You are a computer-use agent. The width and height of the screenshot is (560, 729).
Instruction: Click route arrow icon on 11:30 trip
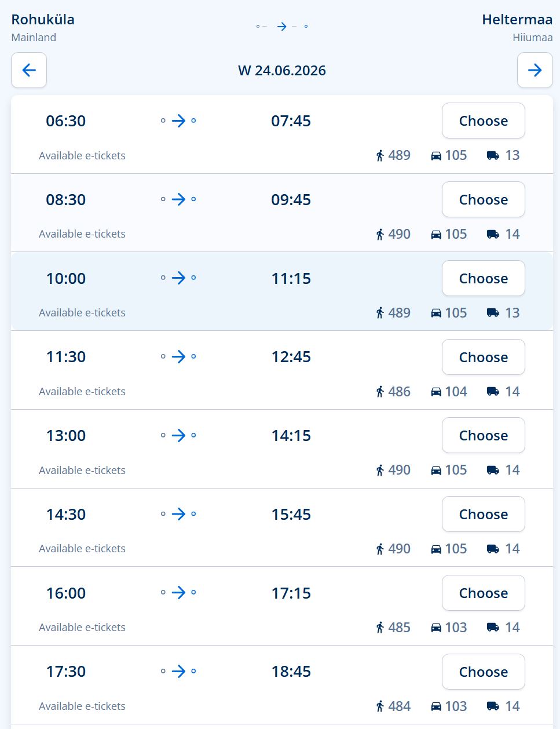pos(178,357)
